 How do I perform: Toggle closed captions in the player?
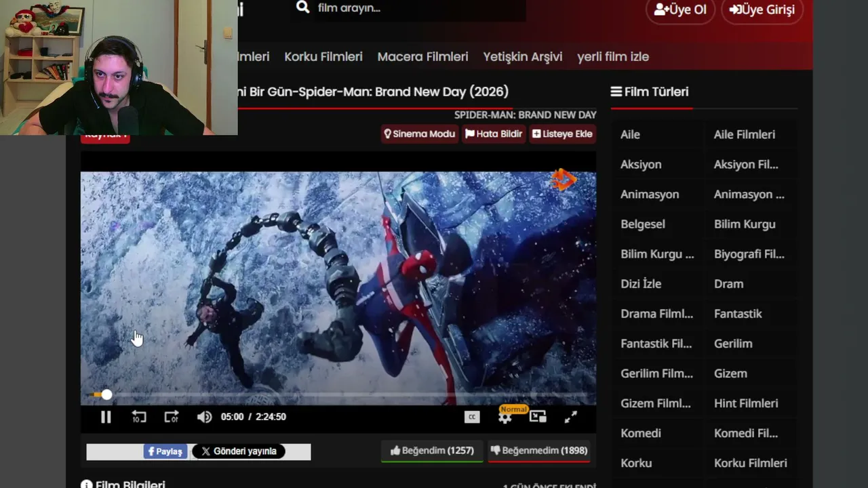click(x=472, y=417)
